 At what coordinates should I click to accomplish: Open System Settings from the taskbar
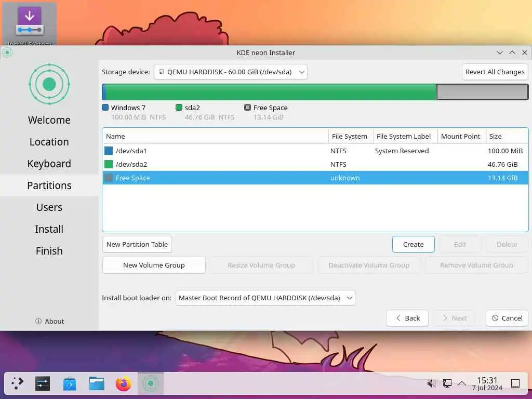(x=43, y=383)
